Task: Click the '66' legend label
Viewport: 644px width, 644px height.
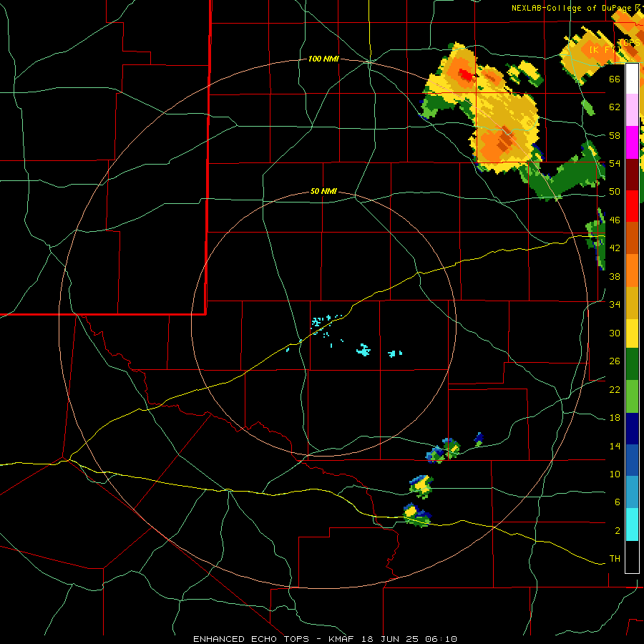Action: (x=615, y=79)
